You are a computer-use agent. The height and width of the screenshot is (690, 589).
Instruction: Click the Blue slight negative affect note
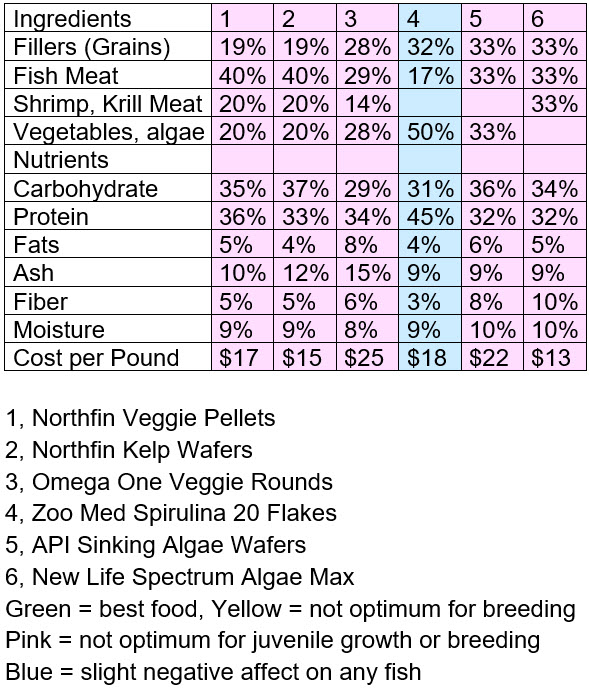point(214,672)
